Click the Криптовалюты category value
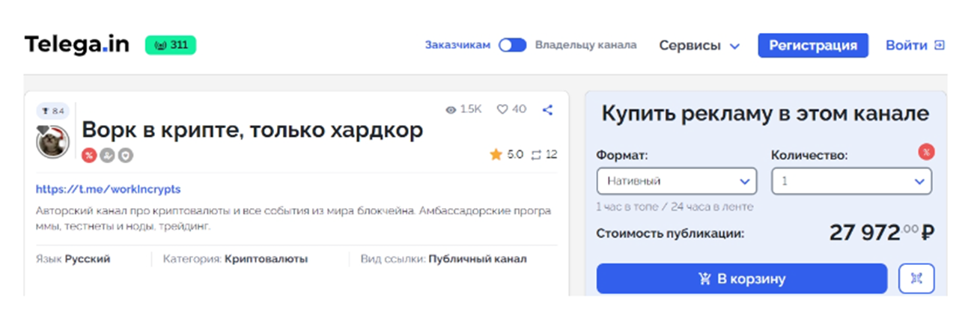 tap(266, 259)
